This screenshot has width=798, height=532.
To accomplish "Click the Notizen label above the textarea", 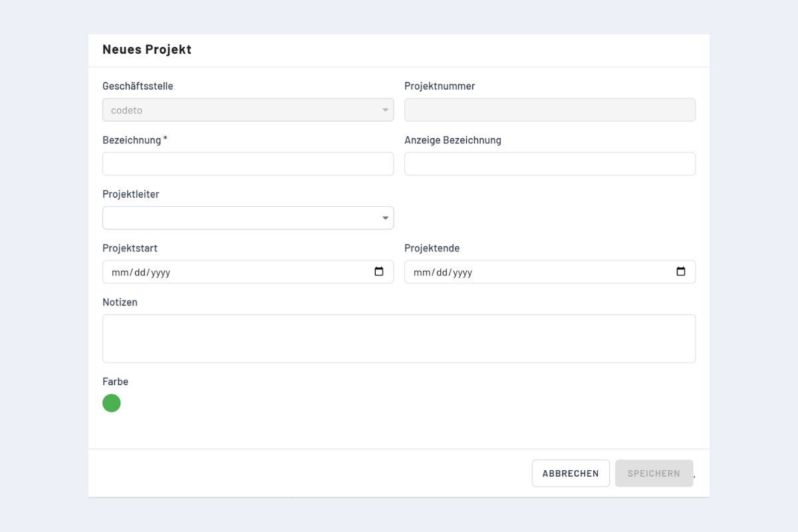I will (120, 302).
